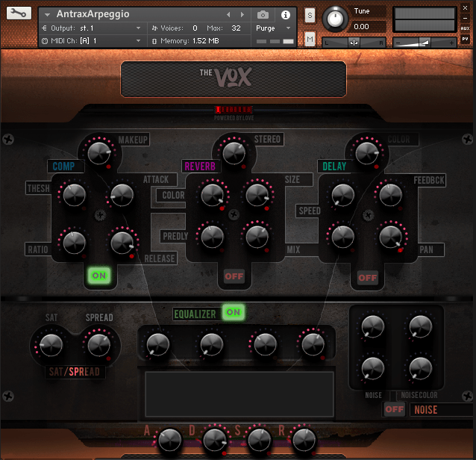Open the MIDI Ch dropdown
Viewport: 476px width, 460px height.
pyautogui.click(x=91, y=41)
